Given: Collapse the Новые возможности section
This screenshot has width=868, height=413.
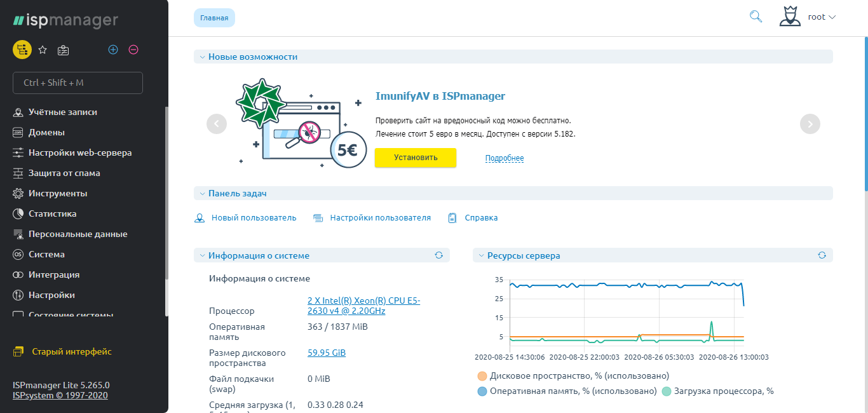Looking at the screenshot, I should coord(202,57).
